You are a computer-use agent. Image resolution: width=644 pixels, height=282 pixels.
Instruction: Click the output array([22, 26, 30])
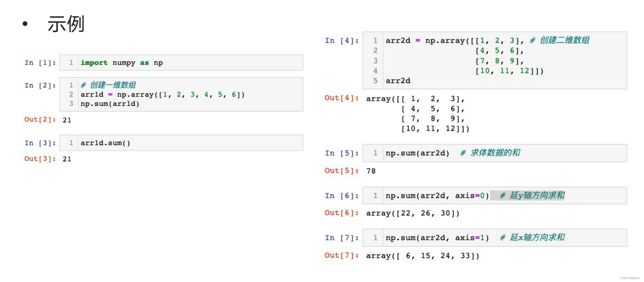point(413,213)
